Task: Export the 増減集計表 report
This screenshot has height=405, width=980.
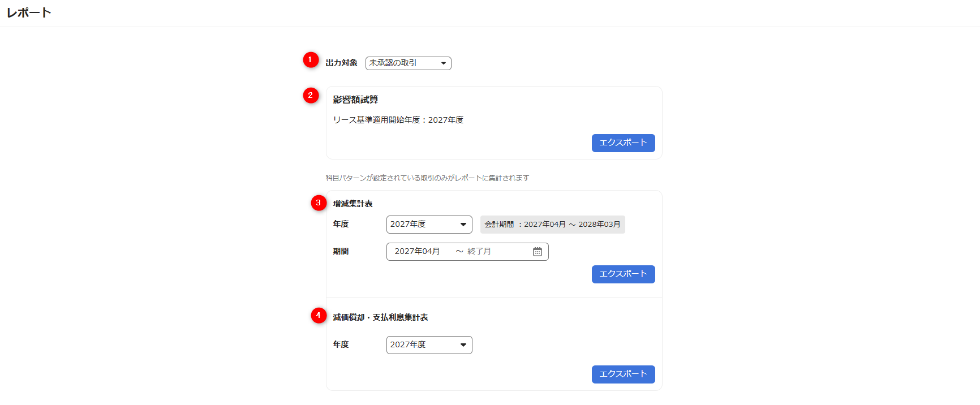Action: coord(623,274)
